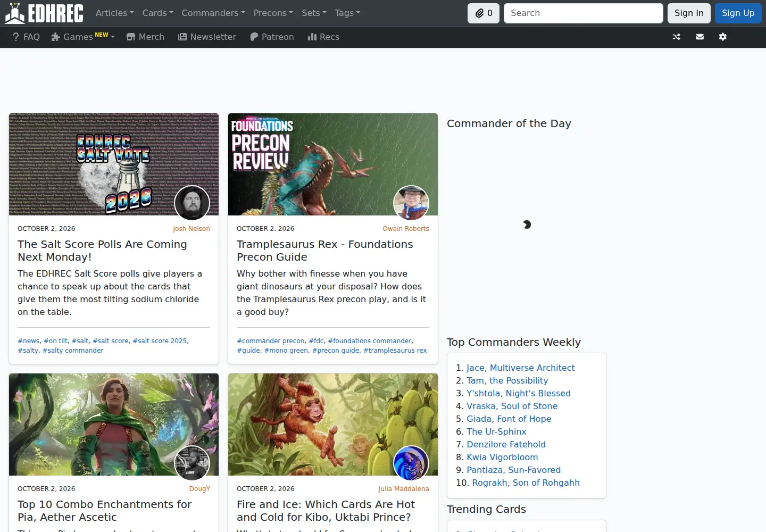The image size is (766, 532).
Task: Expand the Articles dropdown
Action: click(114, 13)
